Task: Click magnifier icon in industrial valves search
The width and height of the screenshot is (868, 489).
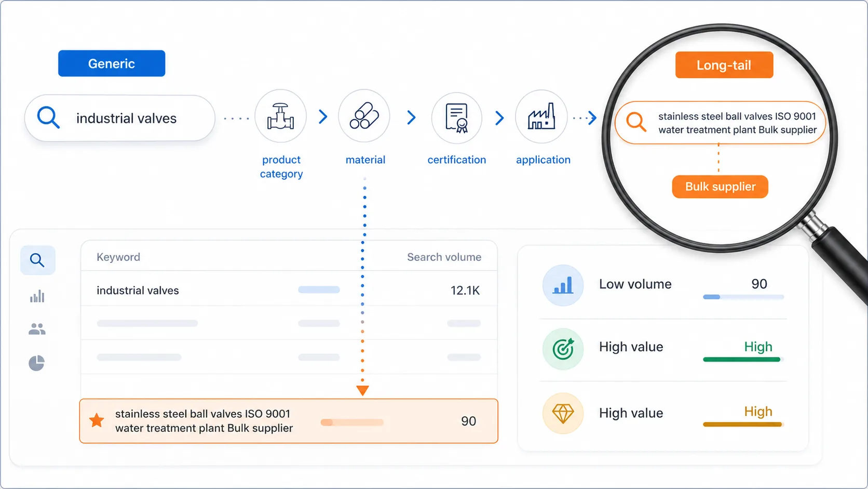Action: click(x=48, y=117)
